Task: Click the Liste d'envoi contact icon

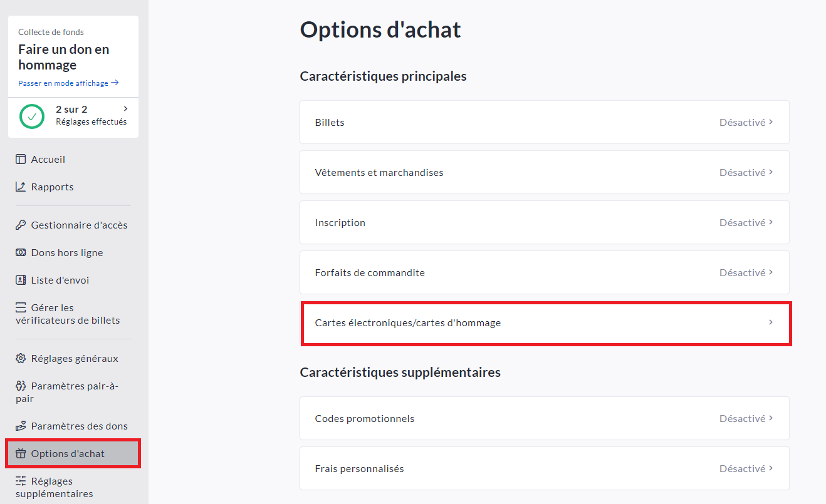Action: pyautogui.click(x=21, y=280)
